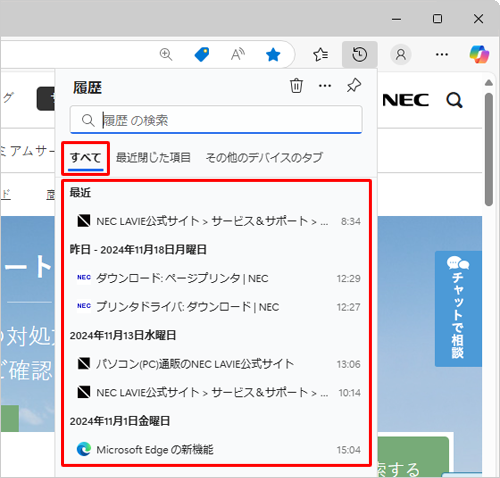Open the Favorites list icon
This screenshot has width=500, height=478.
pos(320,54)
